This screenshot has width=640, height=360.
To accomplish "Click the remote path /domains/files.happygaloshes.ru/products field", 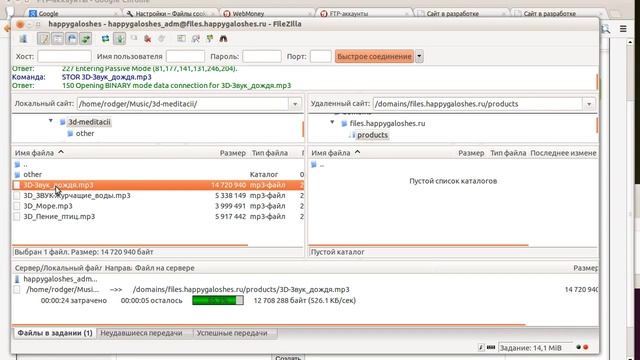I will click(478, 104).
